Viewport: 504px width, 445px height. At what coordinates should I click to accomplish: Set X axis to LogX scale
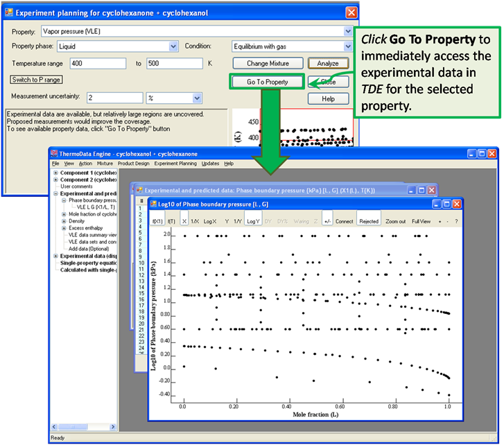pos(210,221)
